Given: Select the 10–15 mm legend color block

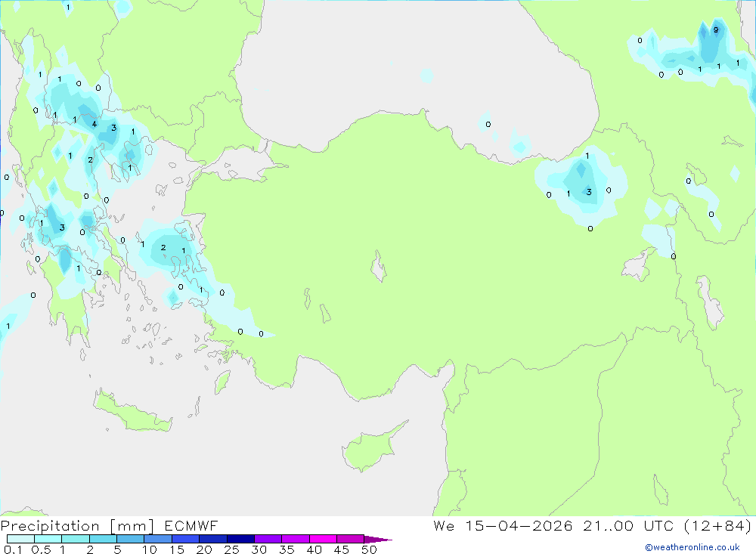Looking at the screenshot, I should [158, 539].
